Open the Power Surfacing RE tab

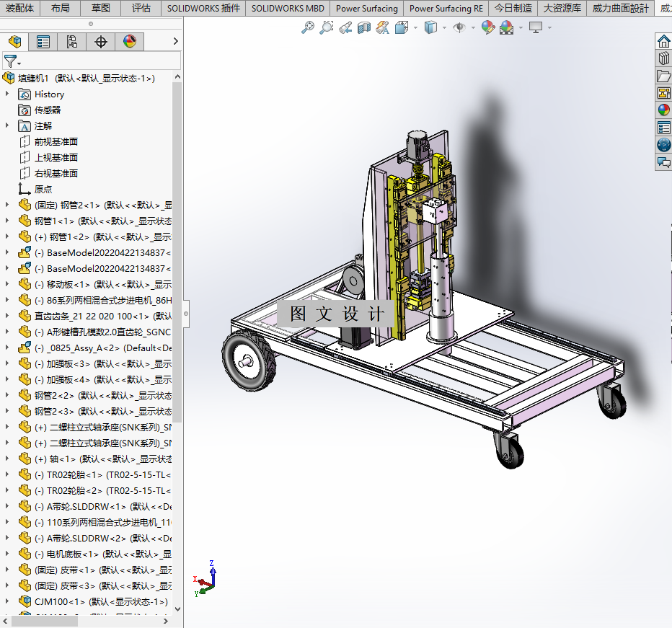(446, 8)
